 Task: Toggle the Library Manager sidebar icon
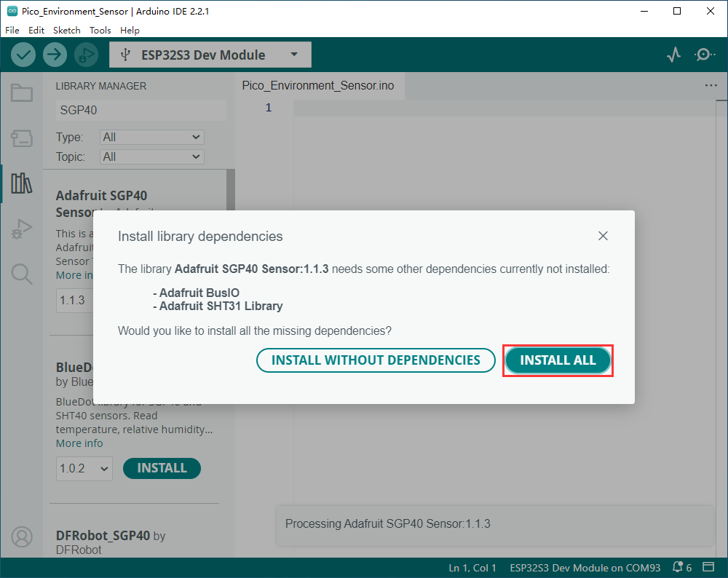point(21,183)
